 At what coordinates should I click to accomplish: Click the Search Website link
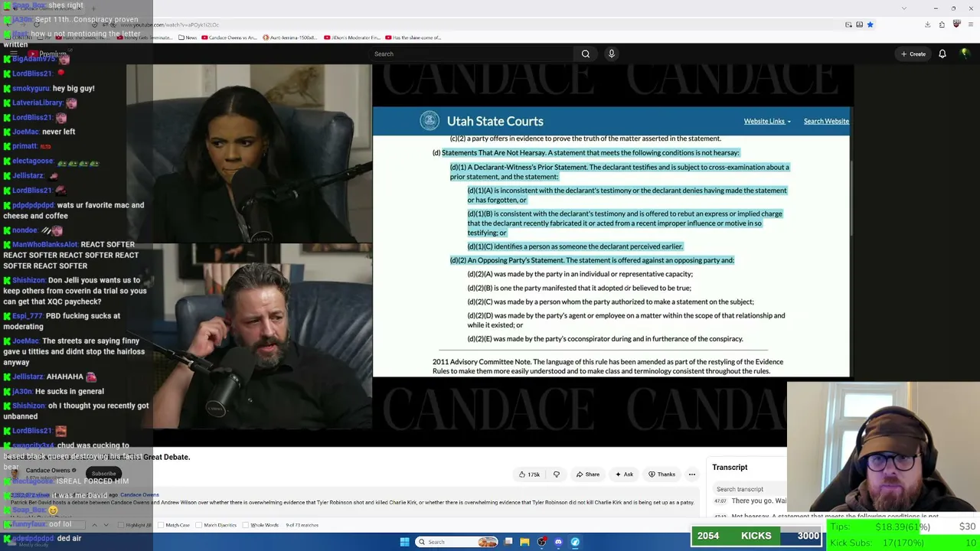point(826,121)
